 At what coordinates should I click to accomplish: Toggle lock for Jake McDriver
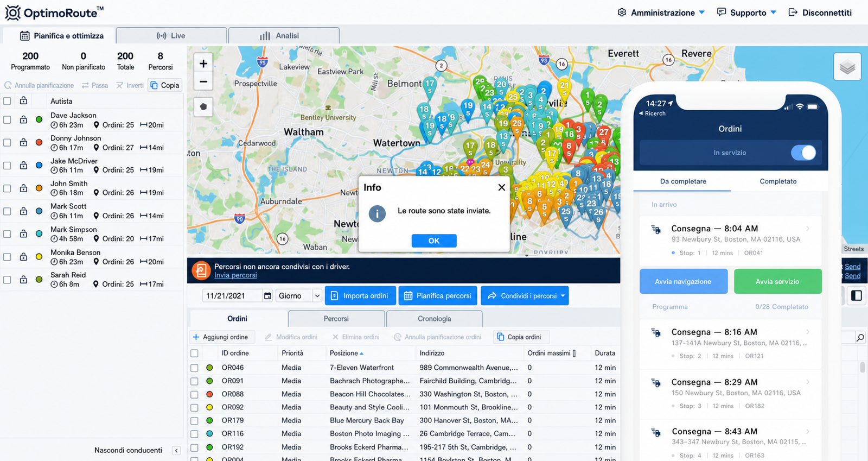[x=23, y=165]
